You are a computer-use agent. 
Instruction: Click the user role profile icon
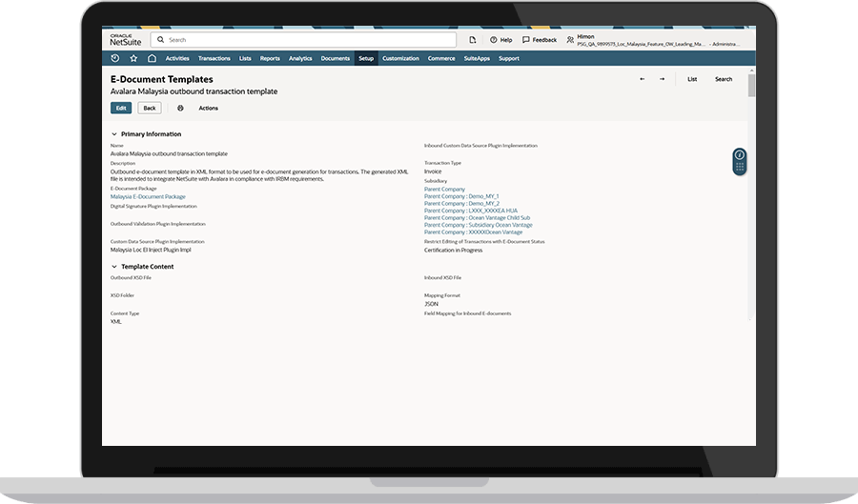(x=570, y=40)
